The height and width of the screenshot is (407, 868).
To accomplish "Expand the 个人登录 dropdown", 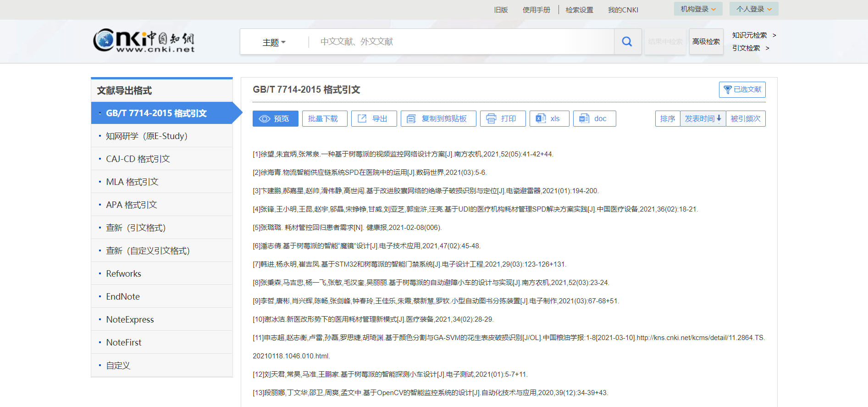I will point(754,9).
